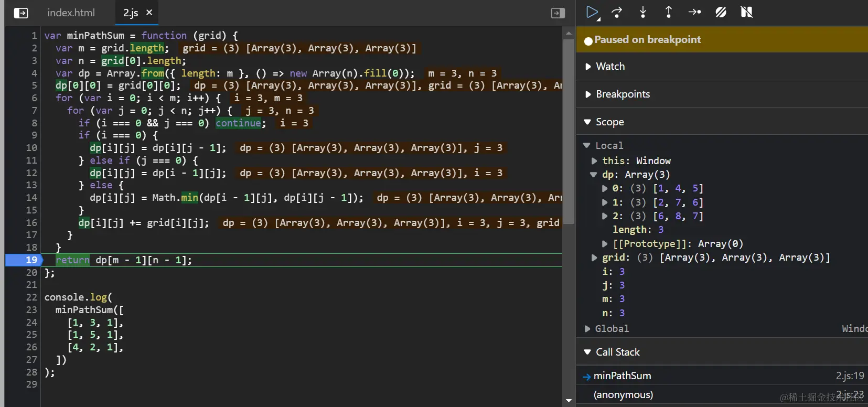Screen dimensions: 868x407
Task: Close the 2.js tab
Action: [x=149, y=12]
